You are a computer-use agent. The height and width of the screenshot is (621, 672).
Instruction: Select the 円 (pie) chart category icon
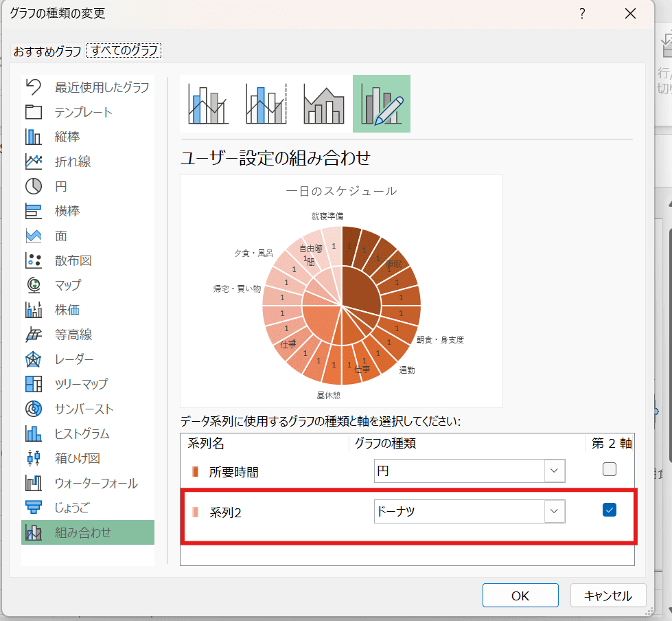(x=43, y=186)
